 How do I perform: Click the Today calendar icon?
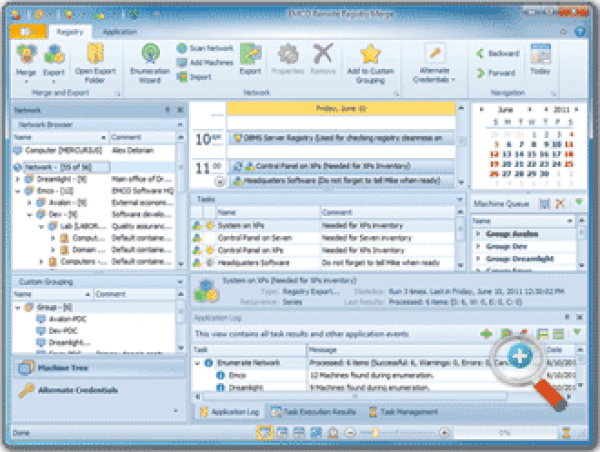(540, 59)
